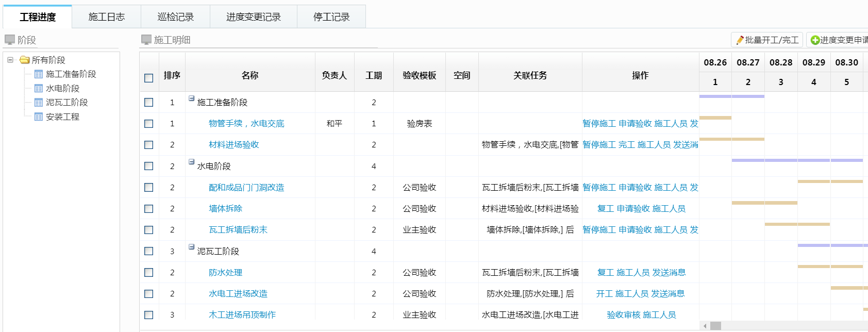Check the box for 水电工进场改造
This screenshot has width=868, height=332.
tap(149, 294)
